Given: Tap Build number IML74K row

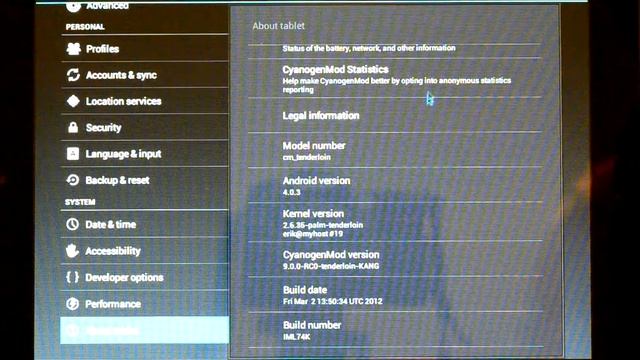Looking at the screenshot, I should (395, 330).
